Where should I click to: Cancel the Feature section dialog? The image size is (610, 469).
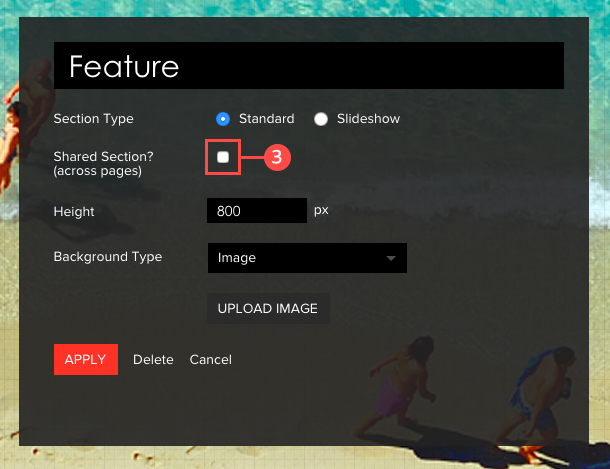click(x=210, y=359)
